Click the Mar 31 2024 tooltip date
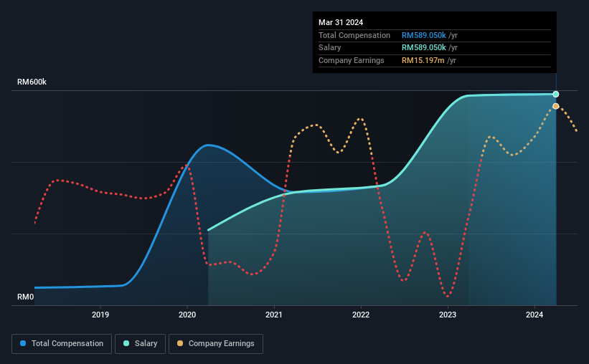 click(341, 22)
